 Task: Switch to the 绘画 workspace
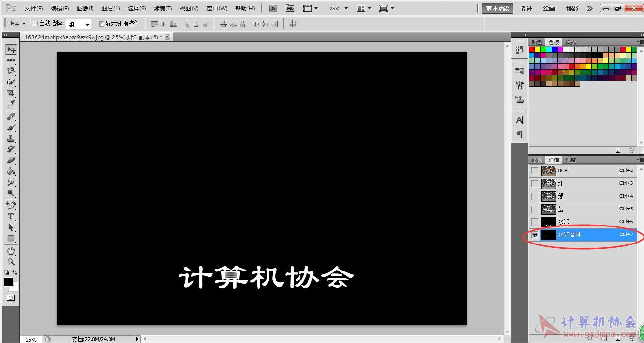[549, 9]
